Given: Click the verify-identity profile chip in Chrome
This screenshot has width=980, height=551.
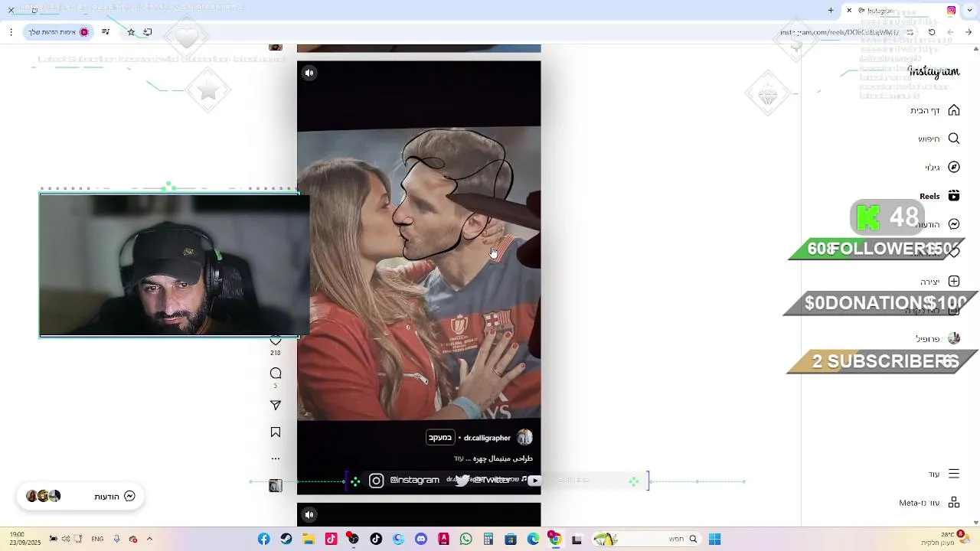Looking at the screenshot, I should [x=59, y=32].
